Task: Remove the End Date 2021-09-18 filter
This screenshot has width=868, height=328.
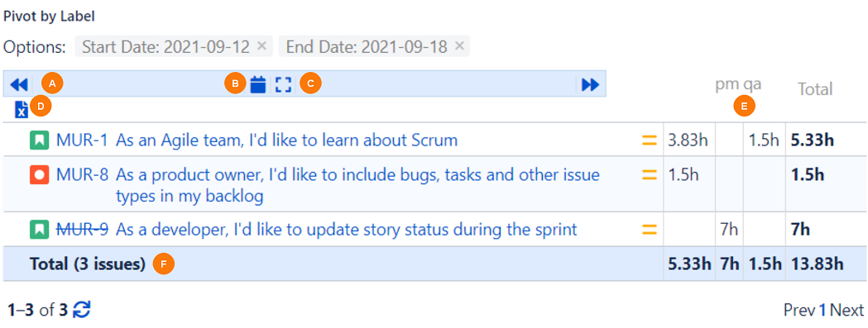Action: pyautogui.click(x=459, y=46)
